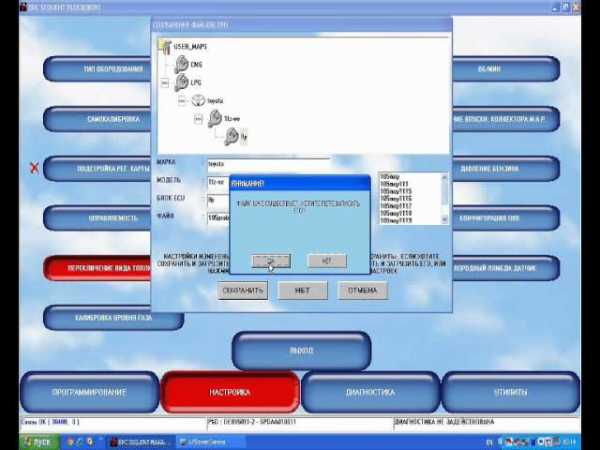Click the highlighted ECU key icon at tree bottom
This screenshot has height=450, width=600.
[x=231, y=136]
